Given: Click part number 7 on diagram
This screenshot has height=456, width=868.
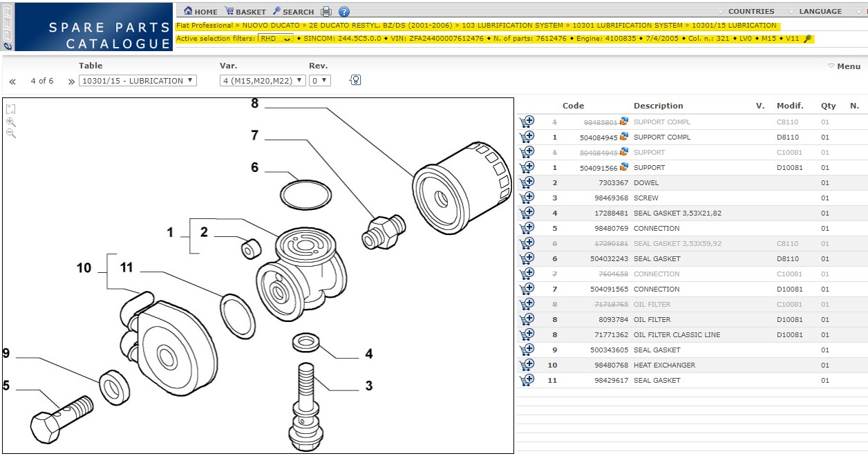Looking at the screenshot, I should tap(254, 135).
